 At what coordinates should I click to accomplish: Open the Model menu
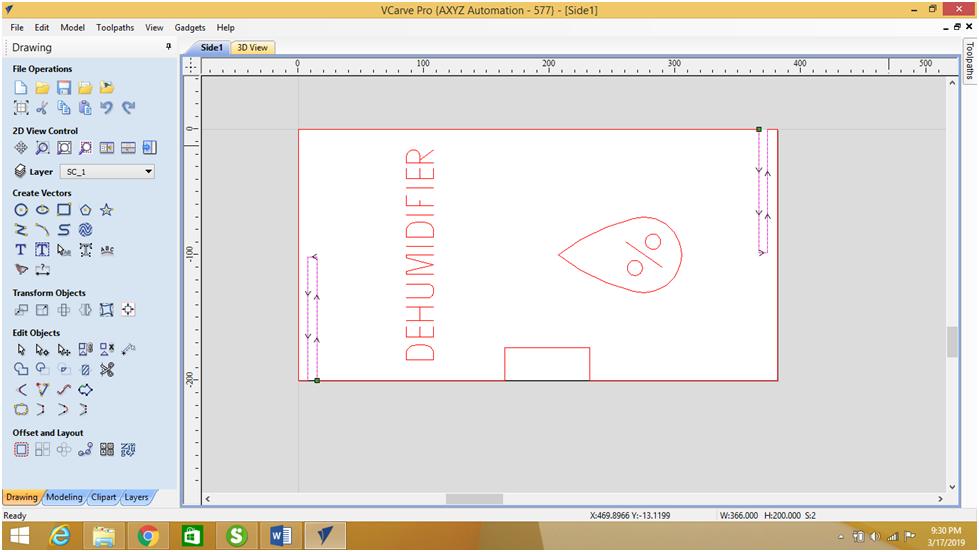(72, 27)
